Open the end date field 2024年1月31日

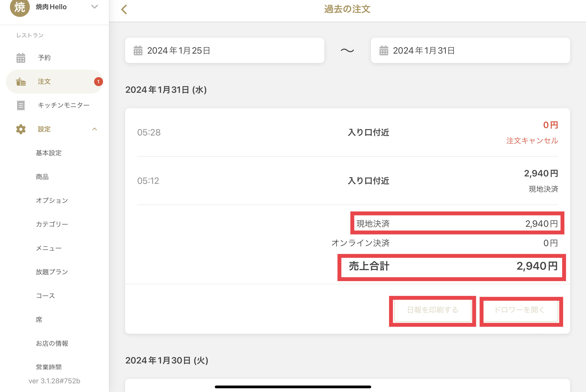click(470, 51)
